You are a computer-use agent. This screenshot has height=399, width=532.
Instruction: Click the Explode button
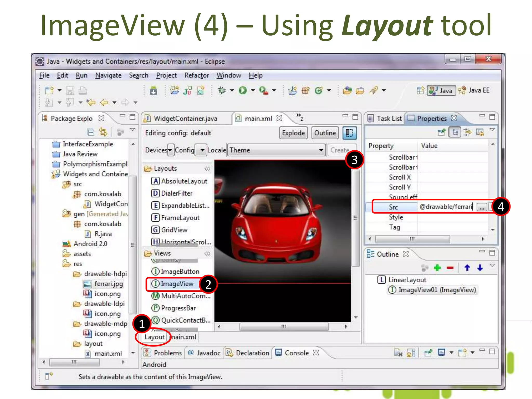coord(293,133)
